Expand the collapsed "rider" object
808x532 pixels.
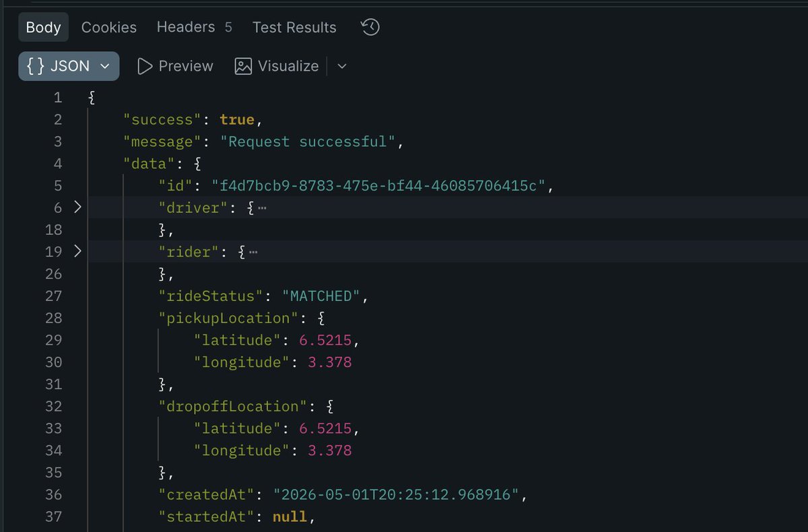pyautogui.click(x=77, y=251)
